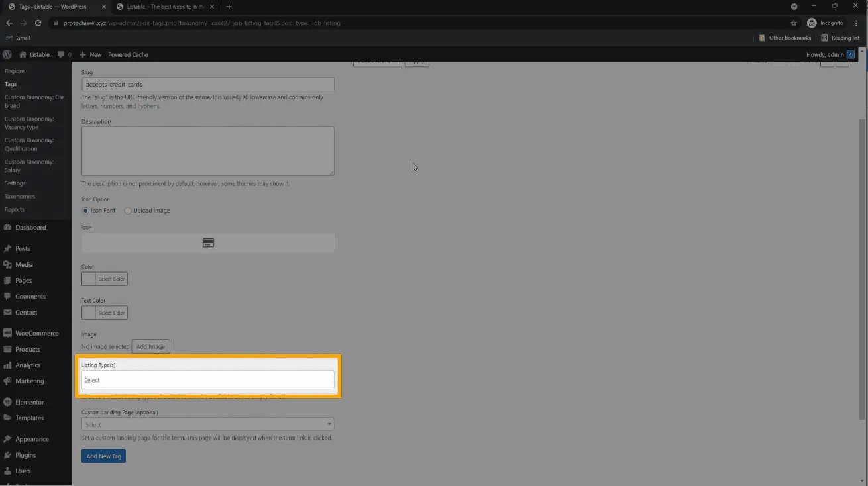
Task: Open Custom Taxonomy: Car Brand submenu
Action: point(34,101)
